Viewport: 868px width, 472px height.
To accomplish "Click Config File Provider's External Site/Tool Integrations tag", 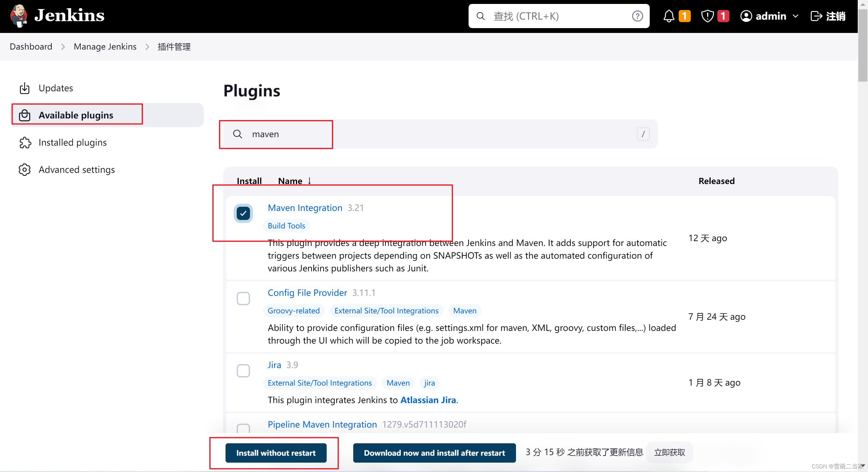I will 386,311.
